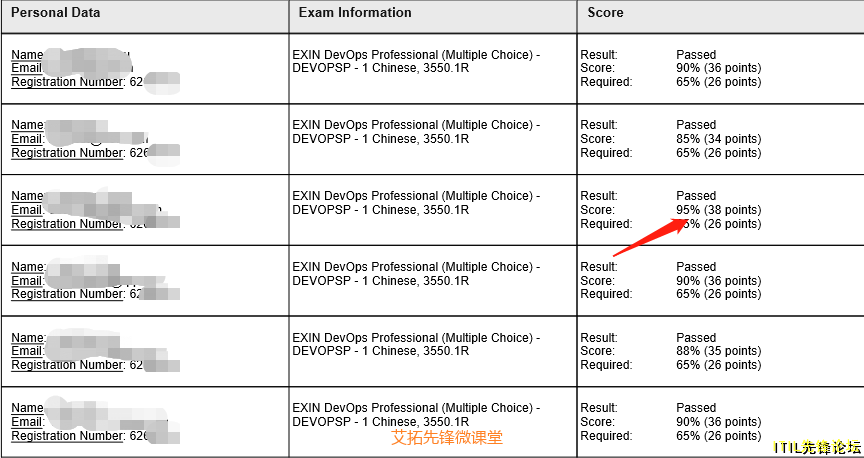This screenshot has height=458, width=864.
Task: Select the 85% (34 points) score
Action: pyautogui.click(x=719, y=139)
